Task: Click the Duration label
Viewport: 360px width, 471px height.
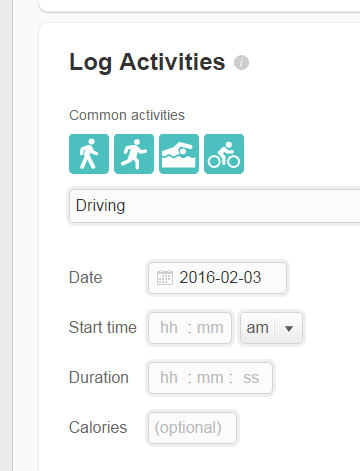Action: coord(99,378)
